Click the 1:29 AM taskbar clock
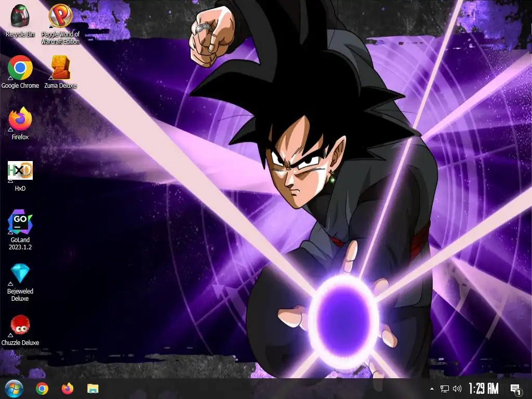This screenshot has width=532, height=399. (x=484, y=389)
